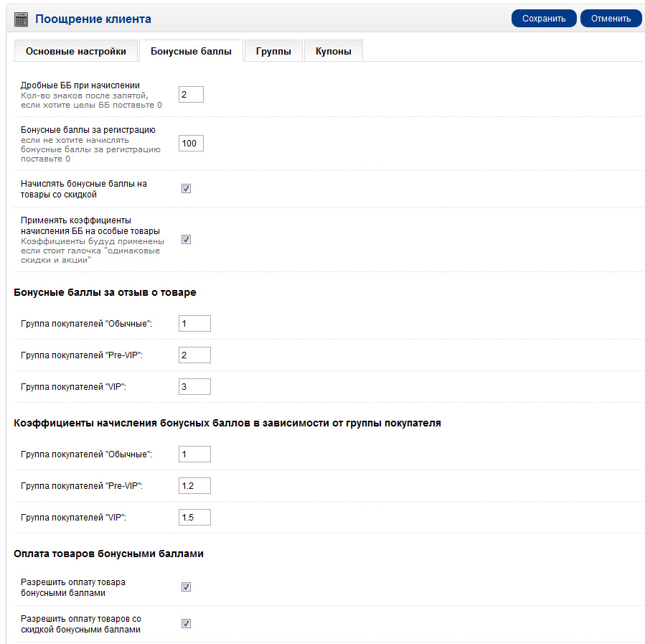Focus accrual coefficient field for "Обычные" group
This screenshot has width=645, height=644.
coord(194,454)
